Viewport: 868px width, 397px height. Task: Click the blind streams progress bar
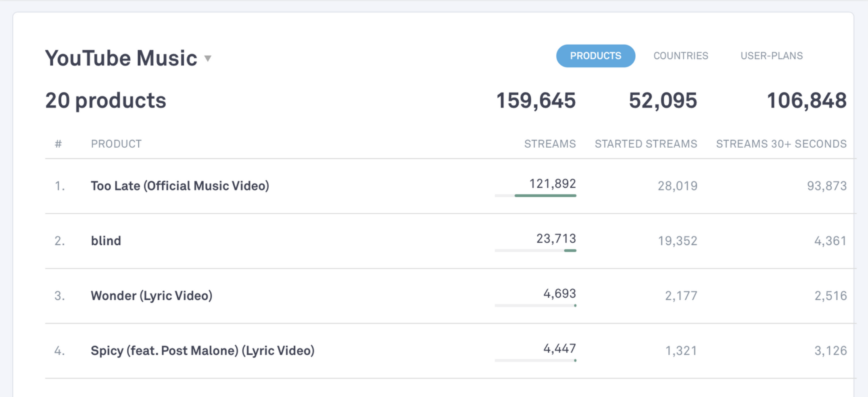pos(570,251)
